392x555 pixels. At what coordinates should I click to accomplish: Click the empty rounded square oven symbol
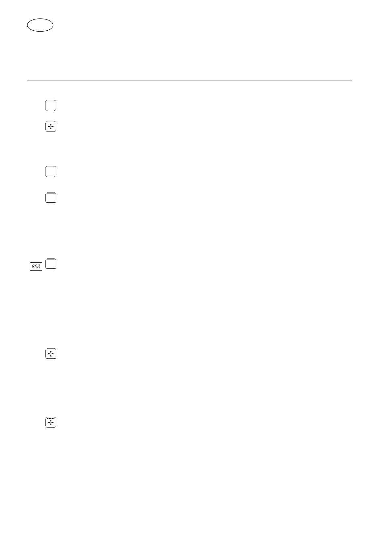click(51, 105)
